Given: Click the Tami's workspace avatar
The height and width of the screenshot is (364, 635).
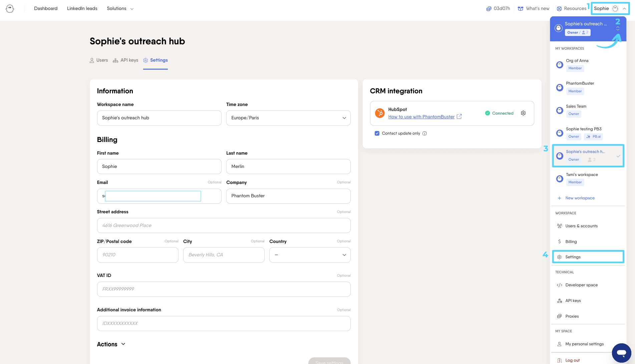Looking at the screenshot, I should click(x=560, y=179).
